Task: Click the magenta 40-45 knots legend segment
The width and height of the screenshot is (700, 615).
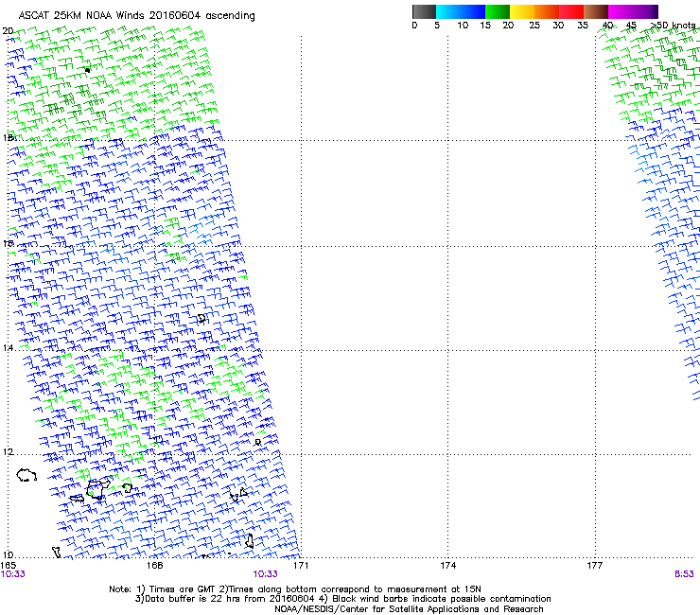Action: (621, 11)
